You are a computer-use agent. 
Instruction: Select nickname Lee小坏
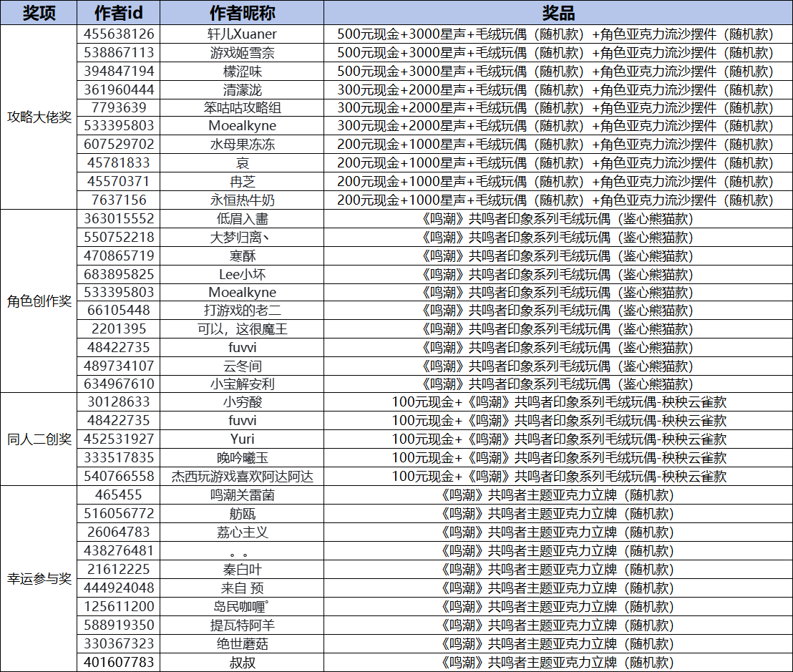242,275
